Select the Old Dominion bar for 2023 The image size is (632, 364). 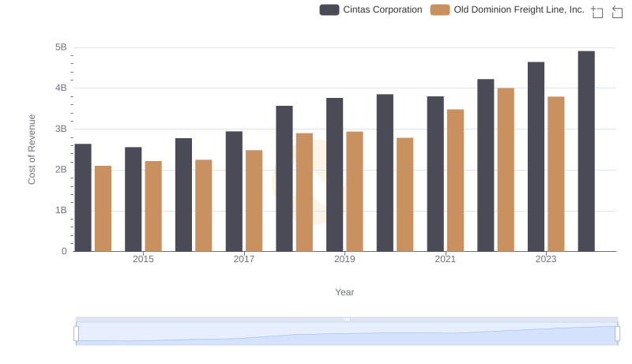point(556,174)
